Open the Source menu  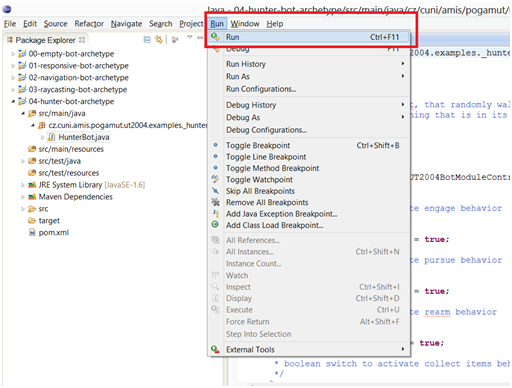(55, 24)
